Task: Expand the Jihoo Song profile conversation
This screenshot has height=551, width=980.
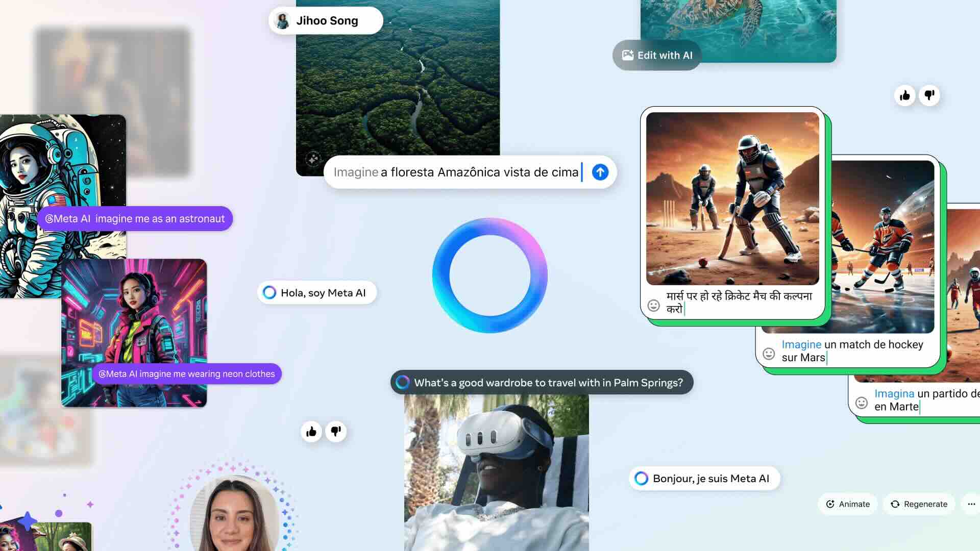Action: tap(327, 20)
